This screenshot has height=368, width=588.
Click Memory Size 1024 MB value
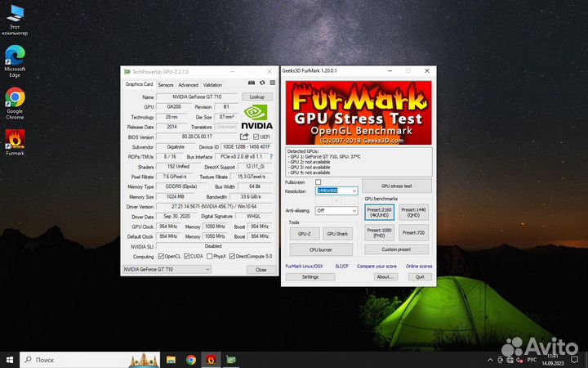(x=176, y=196)
